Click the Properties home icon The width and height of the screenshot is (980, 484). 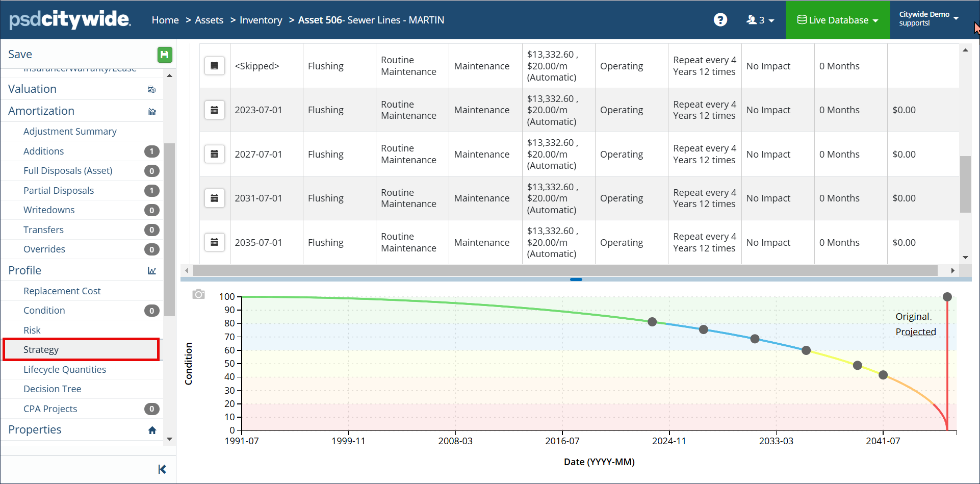pos(152,430)
